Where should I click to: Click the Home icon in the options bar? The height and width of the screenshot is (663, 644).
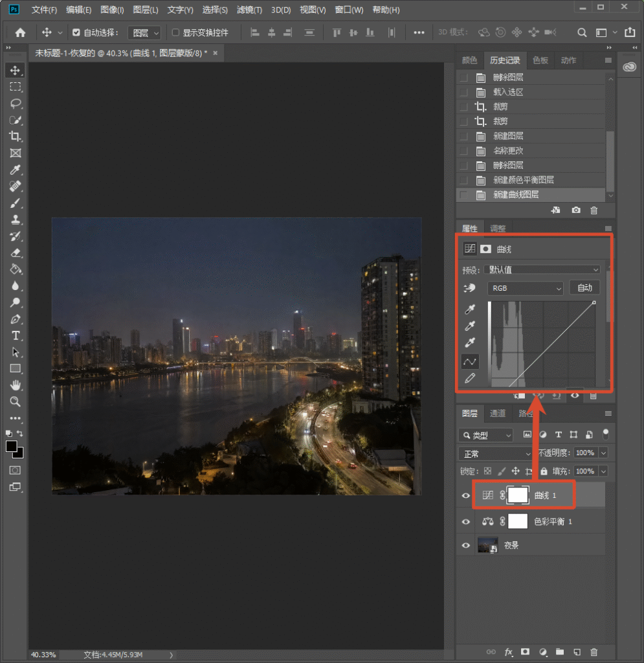[20, 32]
